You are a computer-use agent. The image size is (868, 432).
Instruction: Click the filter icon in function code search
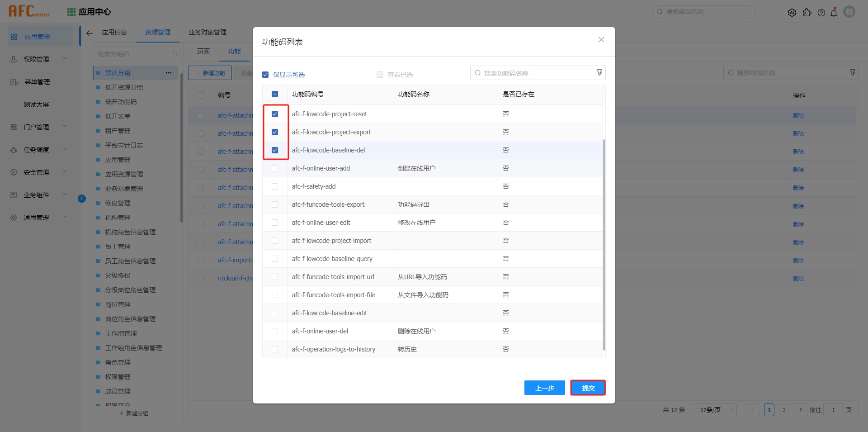(599, 73)
